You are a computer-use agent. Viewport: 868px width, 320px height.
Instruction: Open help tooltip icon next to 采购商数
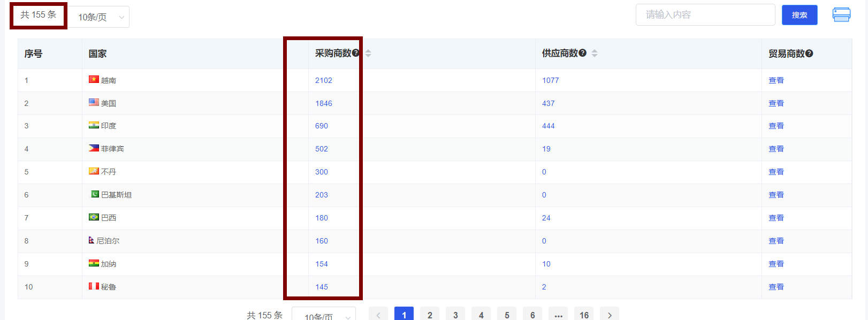(356, 53)
